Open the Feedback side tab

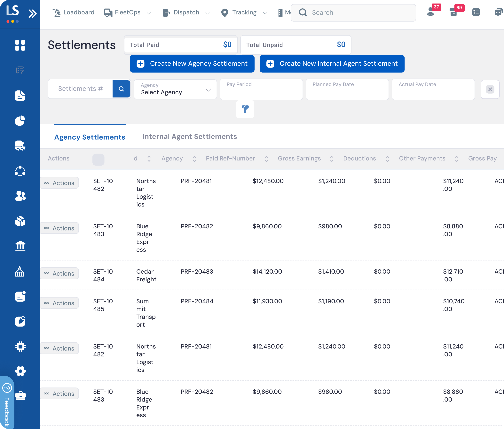7,403
